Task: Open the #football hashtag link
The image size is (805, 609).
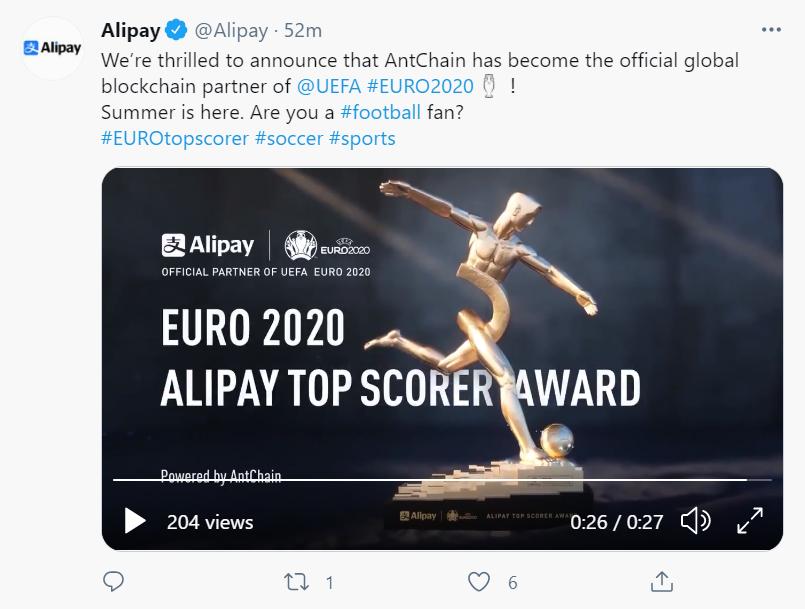Action: [x=378, y=112]
